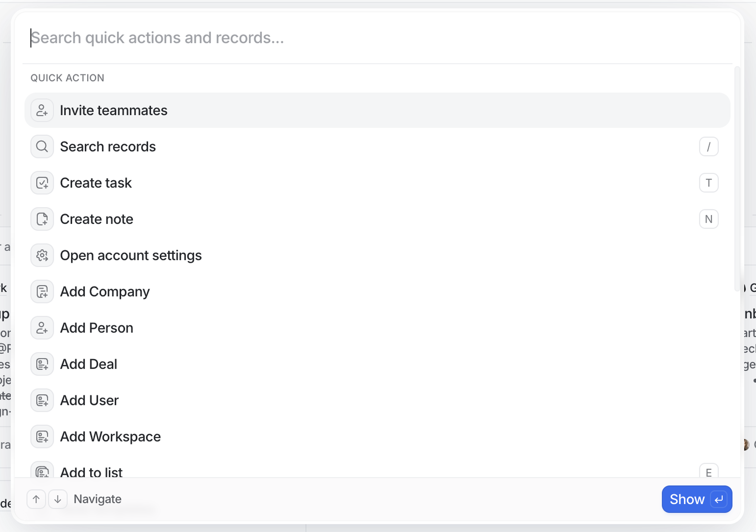The image size is (756, 532).
Task: Click the Add Person icon
Action: (x=42, y=328)
